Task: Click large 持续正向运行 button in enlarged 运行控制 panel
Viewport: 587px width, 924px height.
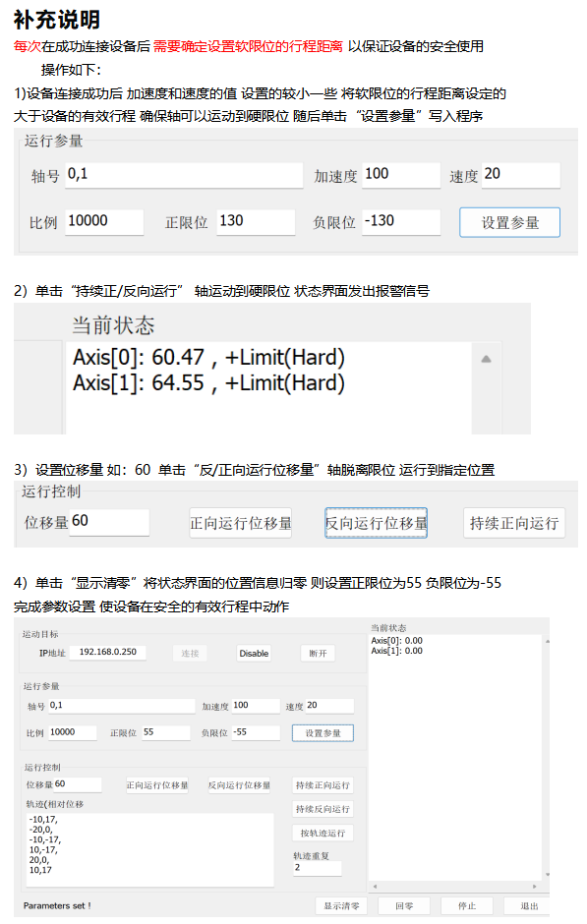Action: 514,523
